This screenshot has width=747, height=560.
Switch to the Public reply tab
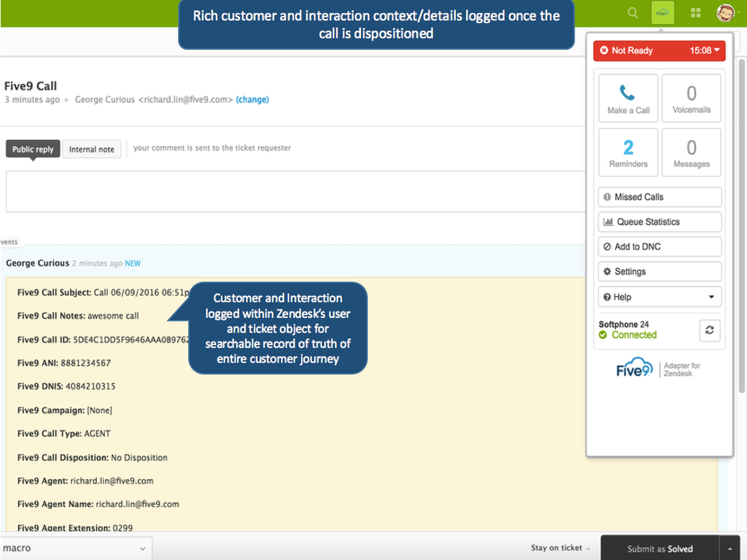pos(33,149)
